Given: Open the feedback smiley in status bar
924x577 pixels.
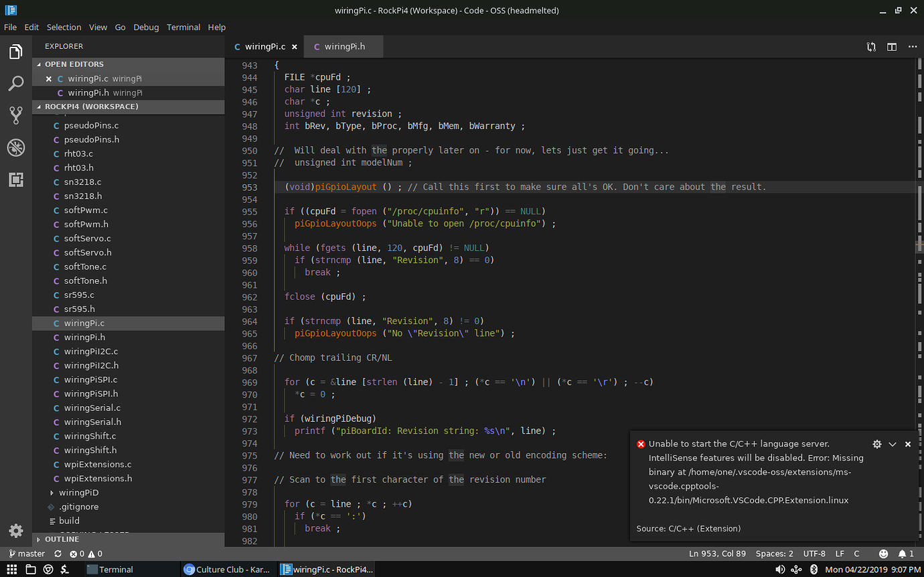Looking at the screenshot, I should (x=884, y=554).
